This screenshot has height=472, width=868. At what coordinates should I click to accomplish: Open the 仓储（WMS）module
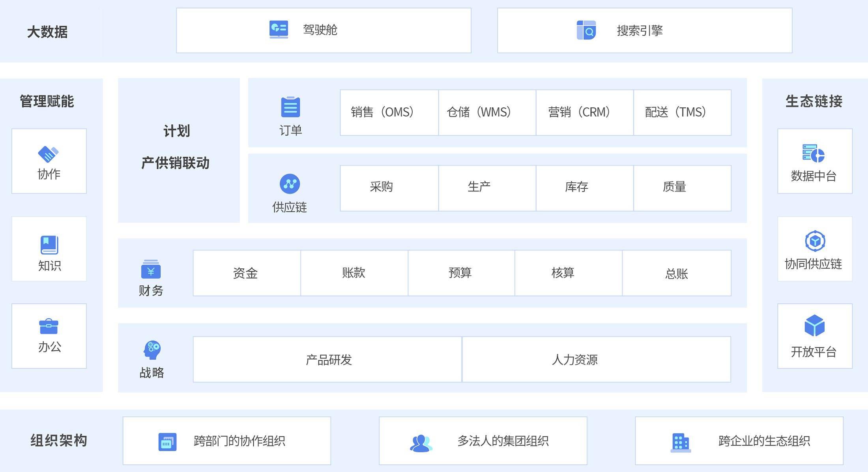487,112
